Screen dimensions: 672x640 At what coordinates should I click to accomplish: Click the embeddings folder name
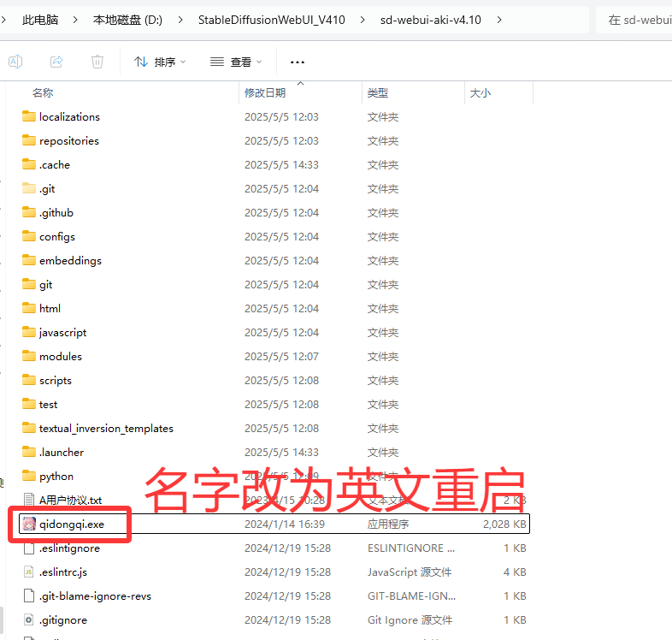pyautogui.click(x=70, y=261)
